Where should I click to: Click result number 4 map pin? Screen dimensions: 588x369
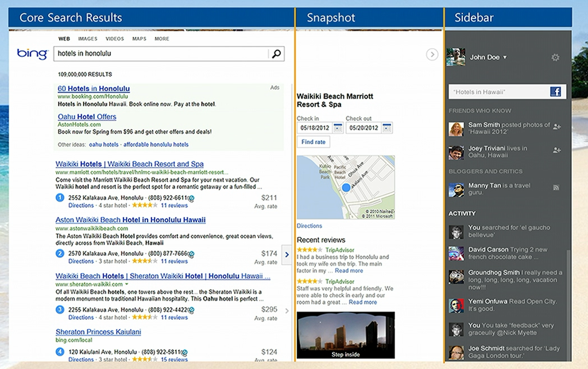[60, 352]
